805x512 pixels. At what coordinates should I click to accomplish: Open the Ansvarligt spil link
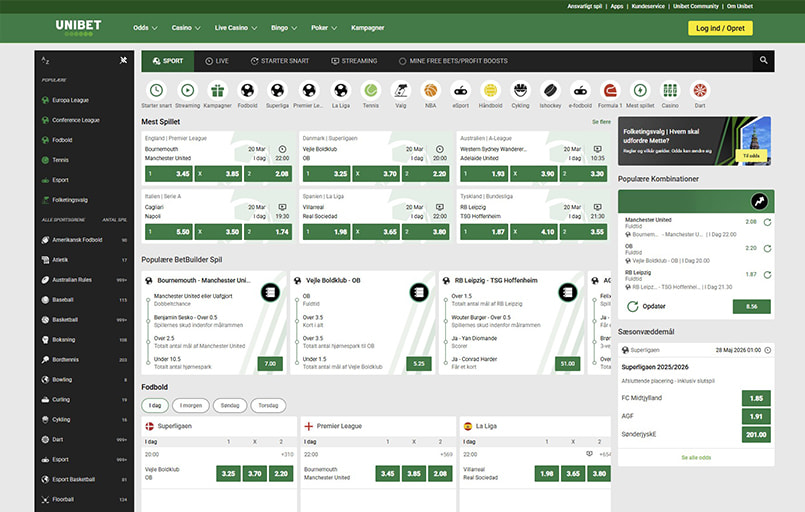click(584, 6)
